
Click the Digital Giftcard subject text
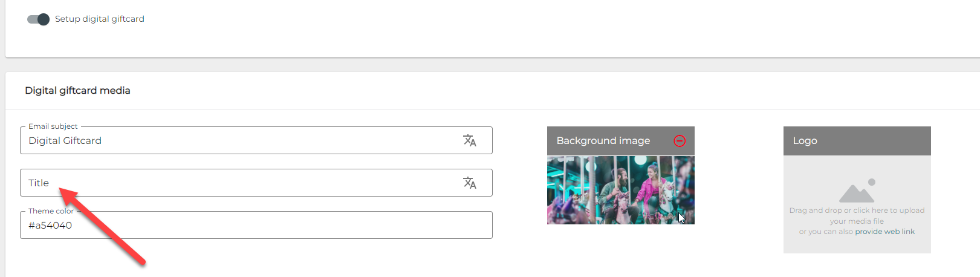click(x=65, y=141)
